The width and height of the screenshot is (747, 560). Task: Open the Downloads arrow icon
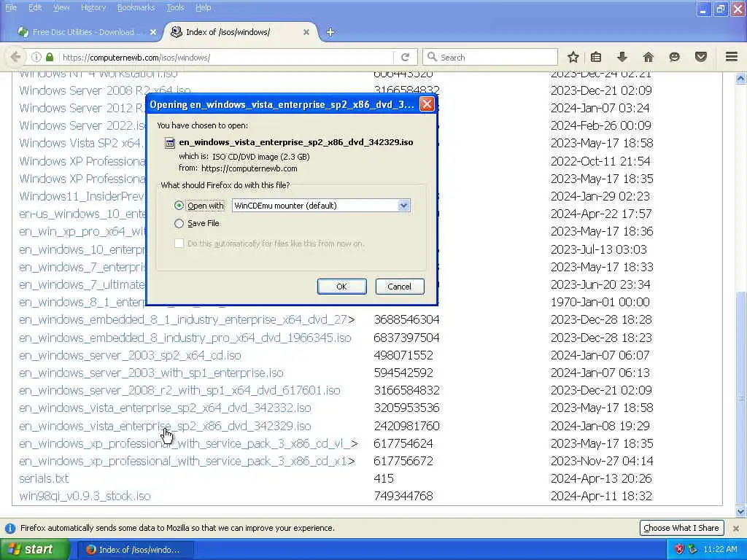pos(622,57)
